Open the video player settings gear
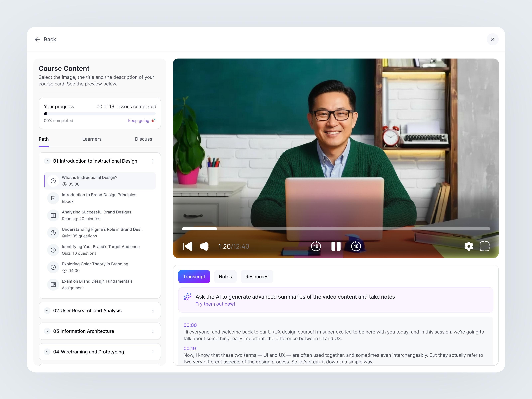The height and width of the screenshot is (399, 532). point(469,246)
